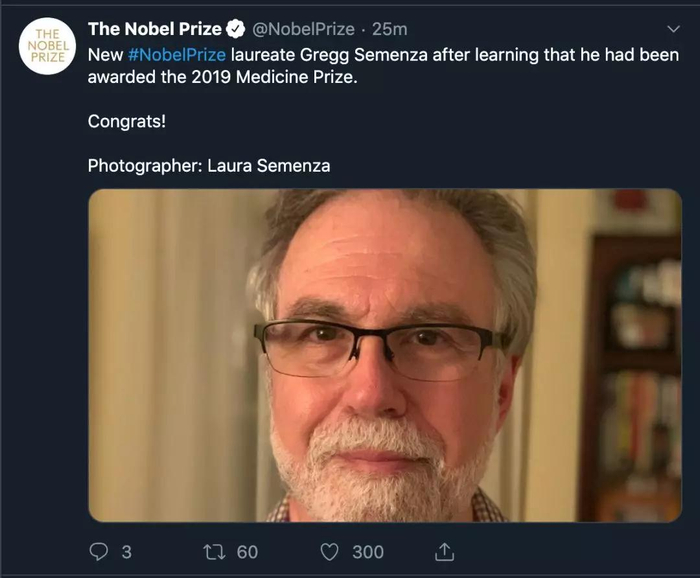
Task: Click the account name The Nobel Prize
Action: click(154, 29)
